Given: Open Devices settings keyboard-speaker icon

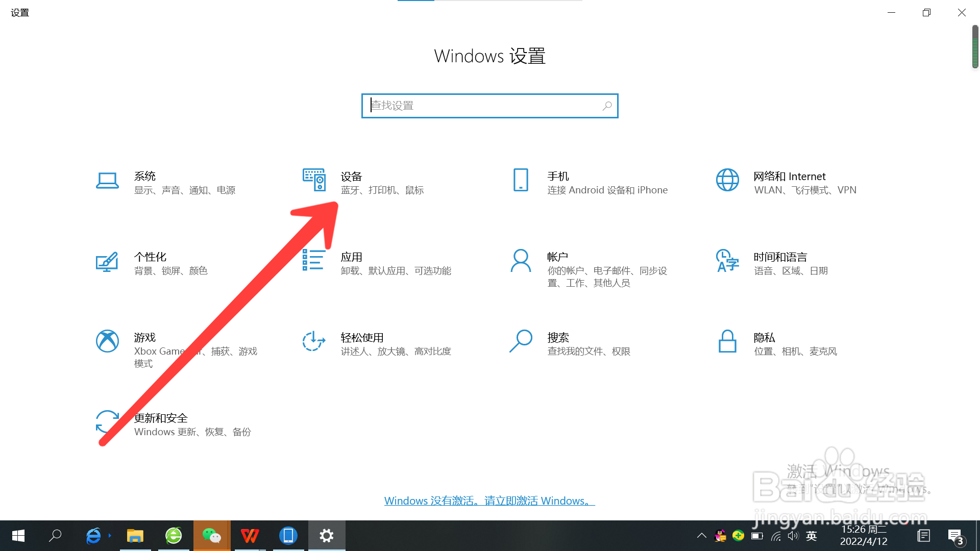Looking at the screenshot, I should [x=314, y=180].
